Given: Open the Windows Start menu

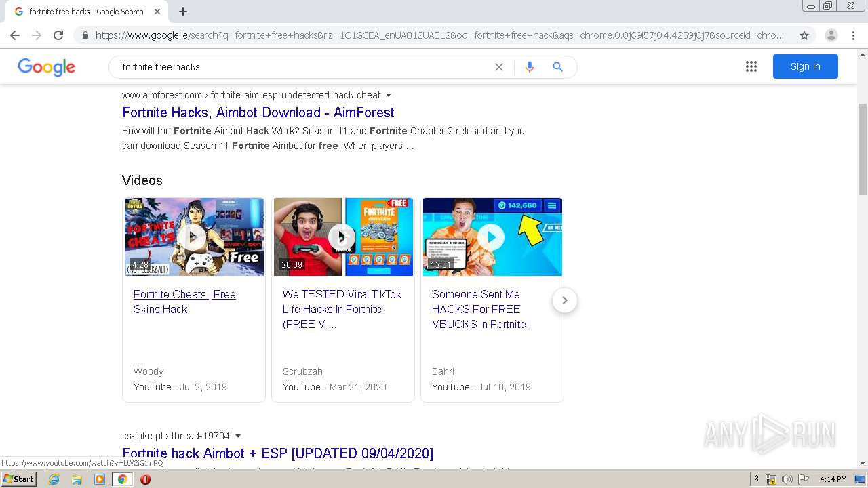Looking at the screenshot, I should click(x=18, y=479).
